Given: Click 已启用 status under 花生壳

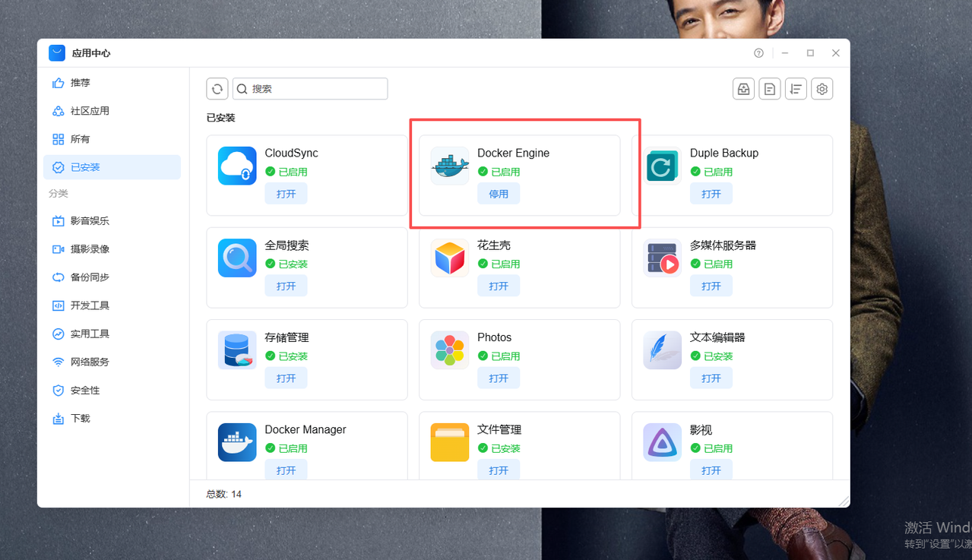Looking at the screenshot, I should tap(499, 264).
